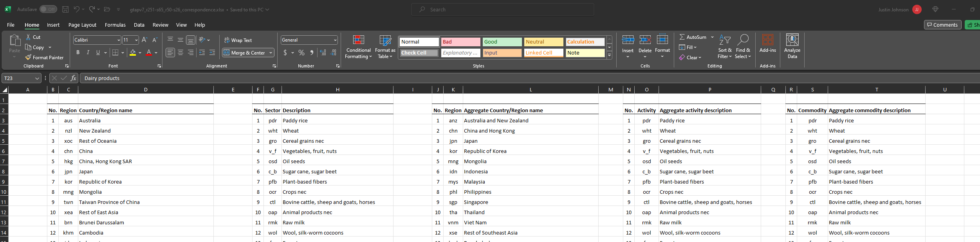The image size is (980, 242).
Task: Apply the Check Cell style
Action: tap(419, 53)
